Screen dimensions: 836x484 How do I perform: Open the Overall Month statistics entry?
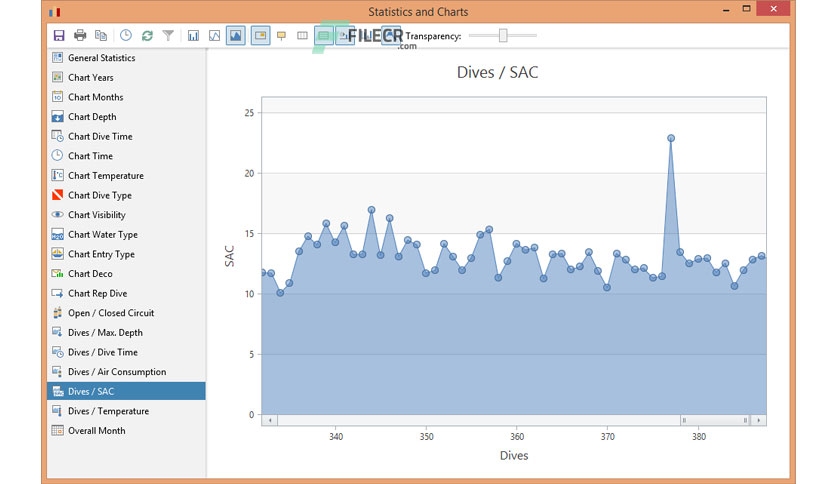click(126, 431)
